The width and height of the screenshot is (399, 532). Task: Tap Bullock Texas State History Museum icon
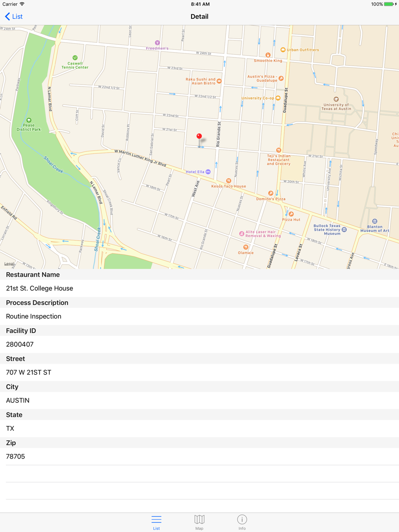tap(344, 230)
